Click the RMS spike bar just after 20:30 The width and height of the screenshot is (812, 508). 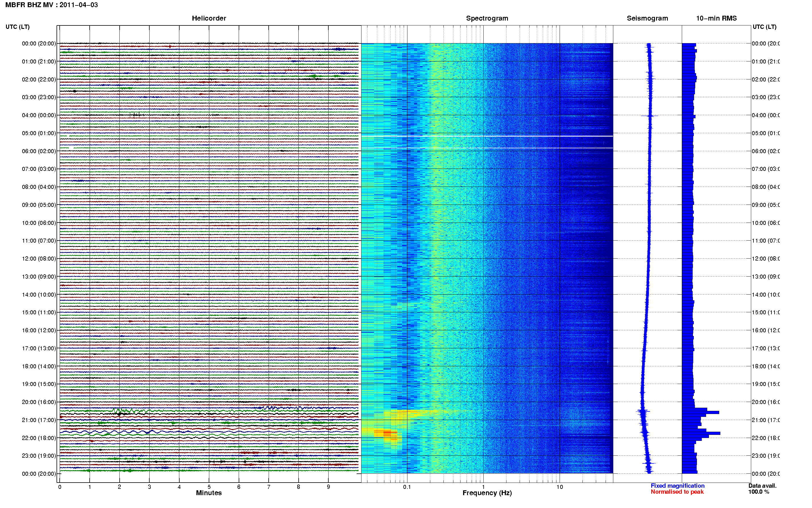701,412
